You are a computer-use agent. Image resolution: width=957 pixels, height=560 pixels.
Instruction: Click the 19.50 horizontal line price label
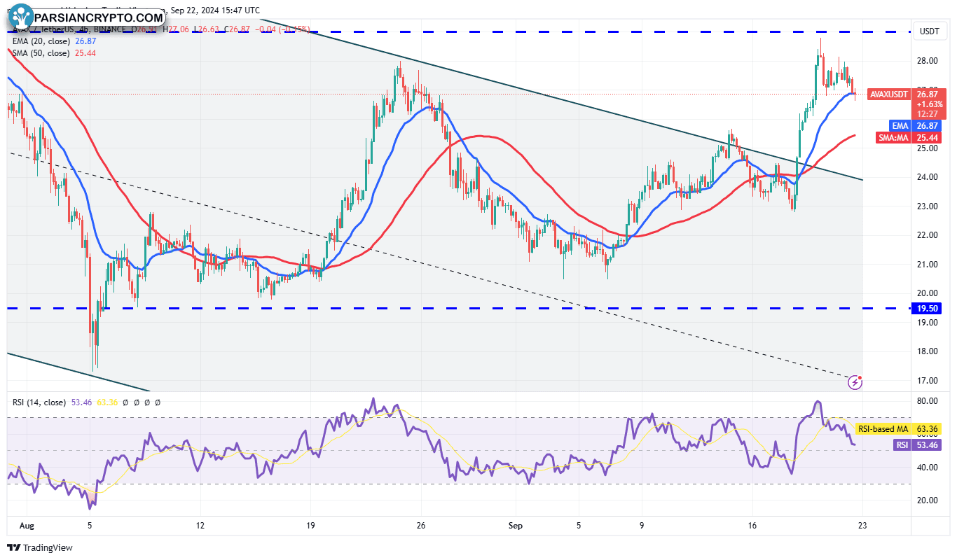[x=927, y=308]
